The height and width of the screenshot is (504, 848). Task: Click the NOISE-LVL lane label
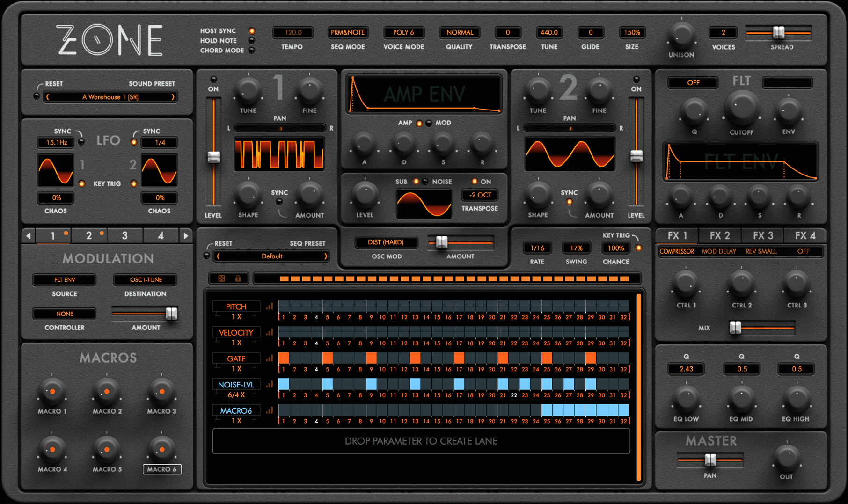(236, 385)
